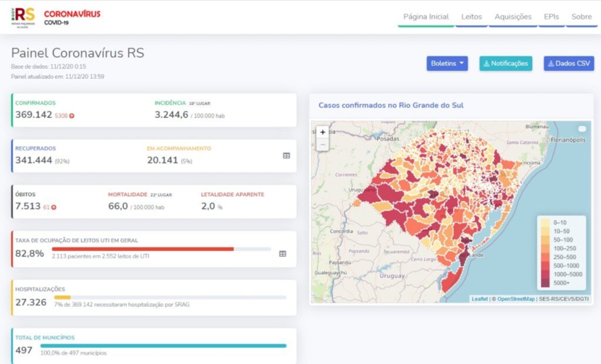Open the Sobre page
Viewport: 601px width, 364px height.
(581, 17)
